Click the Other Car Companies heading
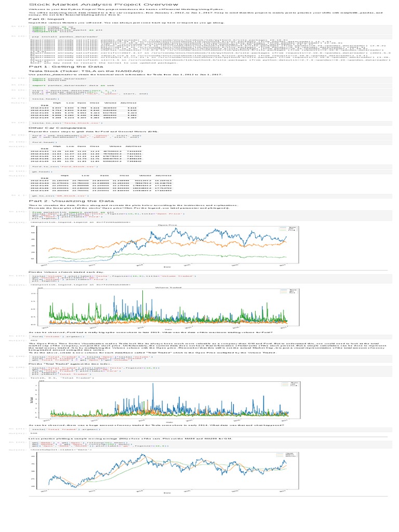 pyautogui.click(x=57, y=128)
